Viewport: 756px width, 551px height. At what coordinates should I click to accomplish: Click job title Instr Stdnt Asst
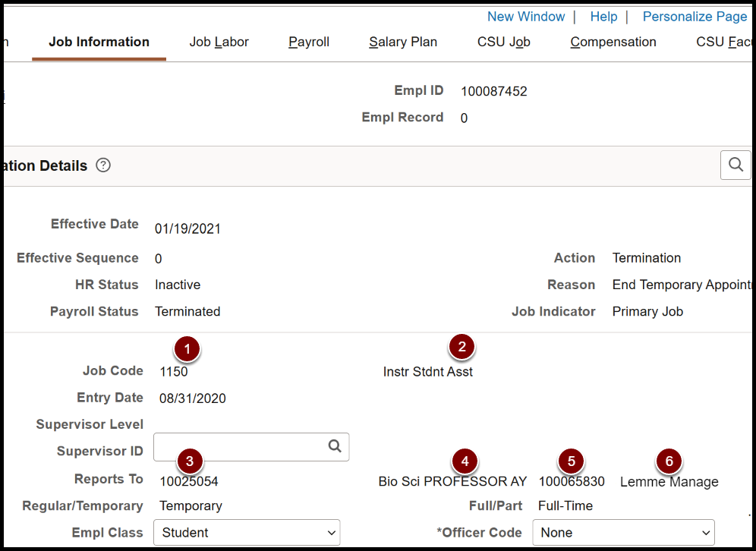coord(427,372)
